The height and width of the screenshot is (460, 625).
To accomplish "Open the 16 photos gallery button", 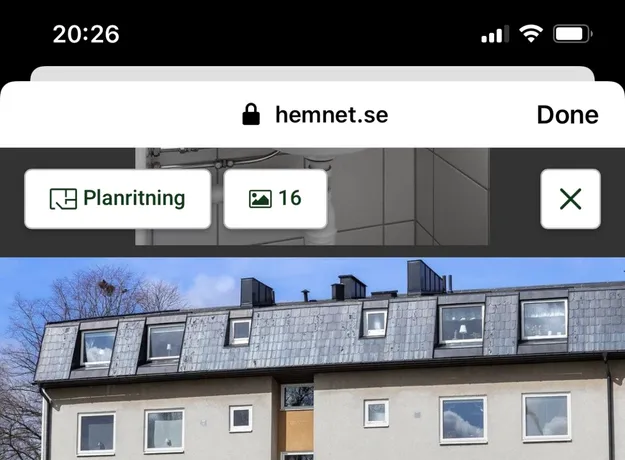I will [275, 199].
